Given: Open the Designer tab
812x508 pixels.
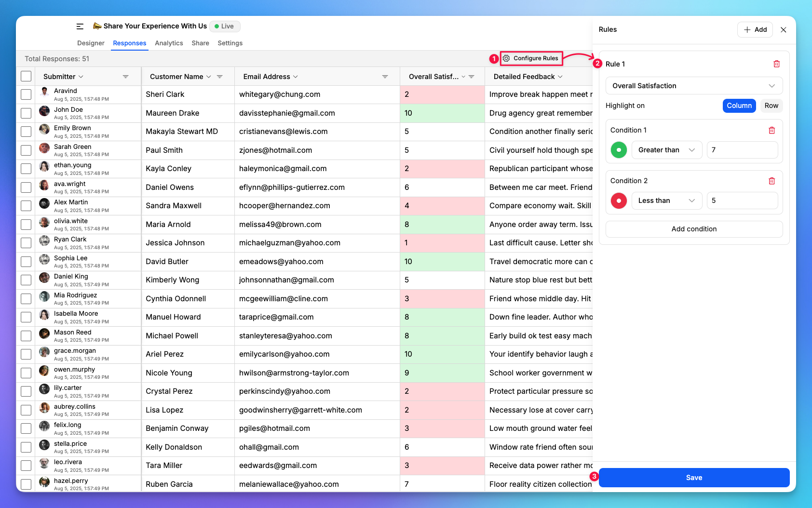Looking at the screenshot, I should tap(90, 43).
